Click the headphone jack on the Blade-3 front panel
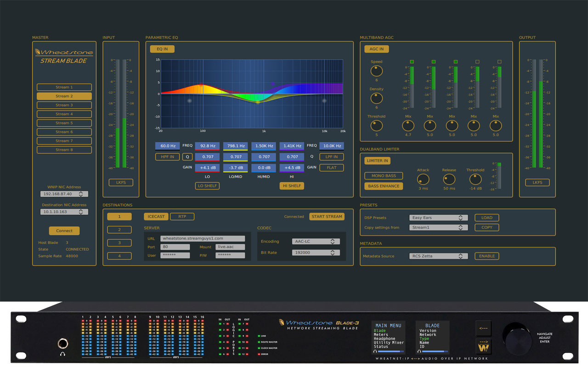Screen dimensions: 588x370 click(62, 343)
